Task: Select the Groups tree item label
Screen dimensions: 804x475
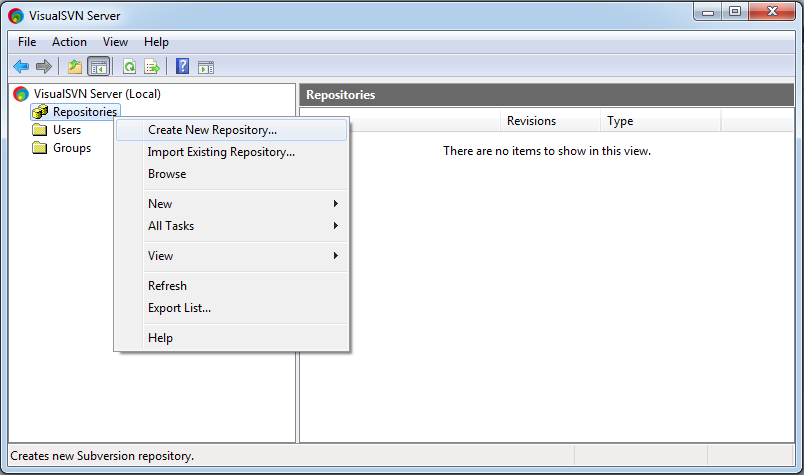Action: (72, 148)
